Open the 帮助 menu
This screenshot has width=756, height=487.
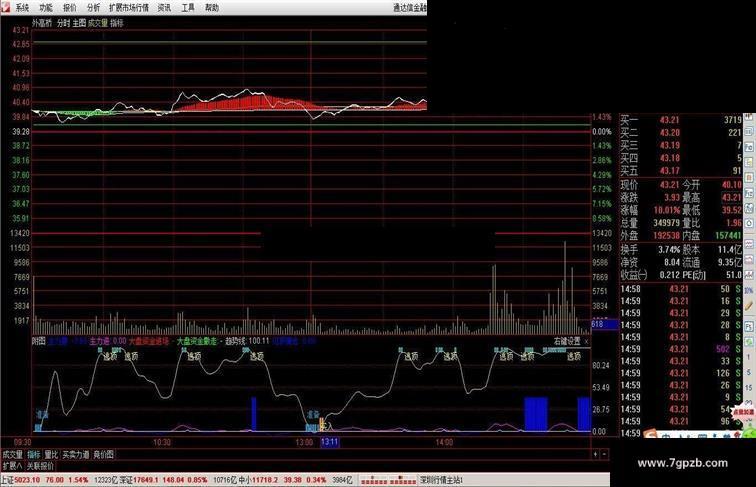pos(212,8)
